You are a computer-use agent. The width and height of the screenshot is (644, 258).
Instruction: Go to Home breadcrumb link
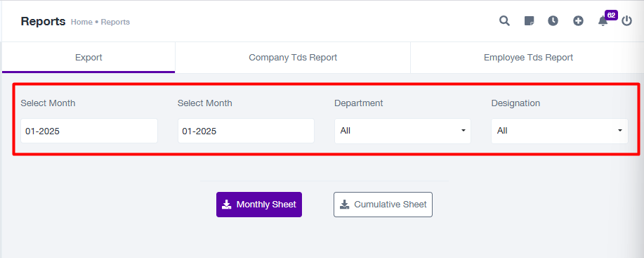pos(81,22)
